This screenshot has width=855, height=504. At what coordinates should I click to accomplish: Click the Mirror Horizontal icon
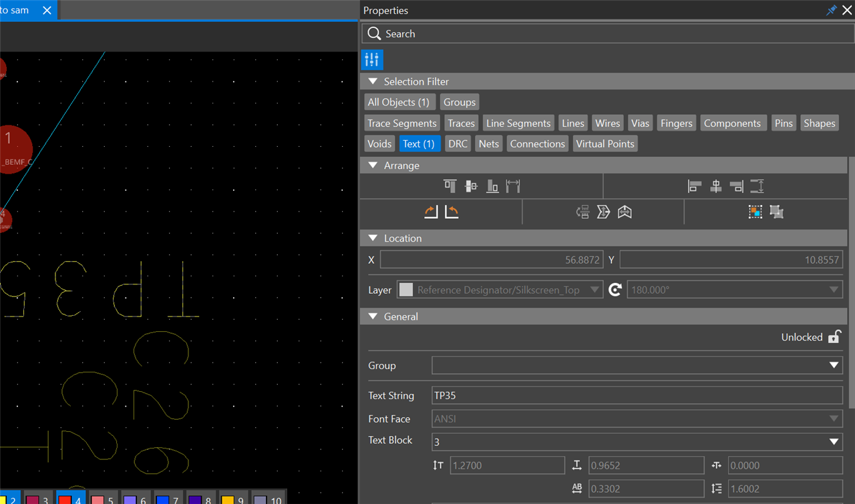pos(625,212)
